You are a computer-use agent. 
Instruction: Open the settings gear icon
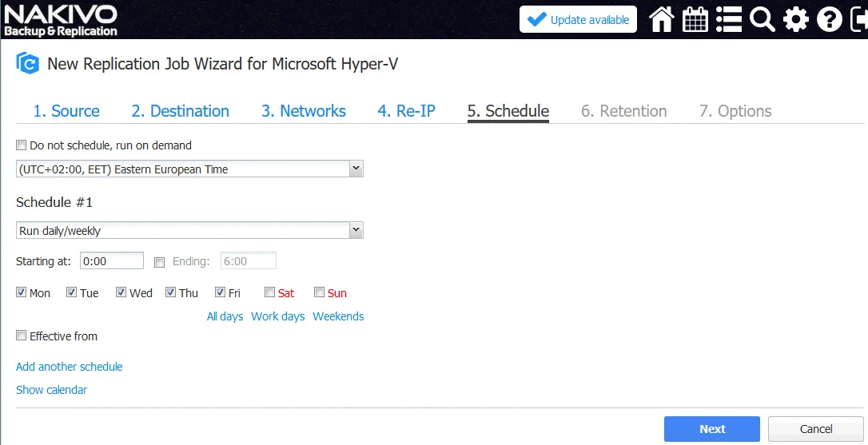coord(795,19)
